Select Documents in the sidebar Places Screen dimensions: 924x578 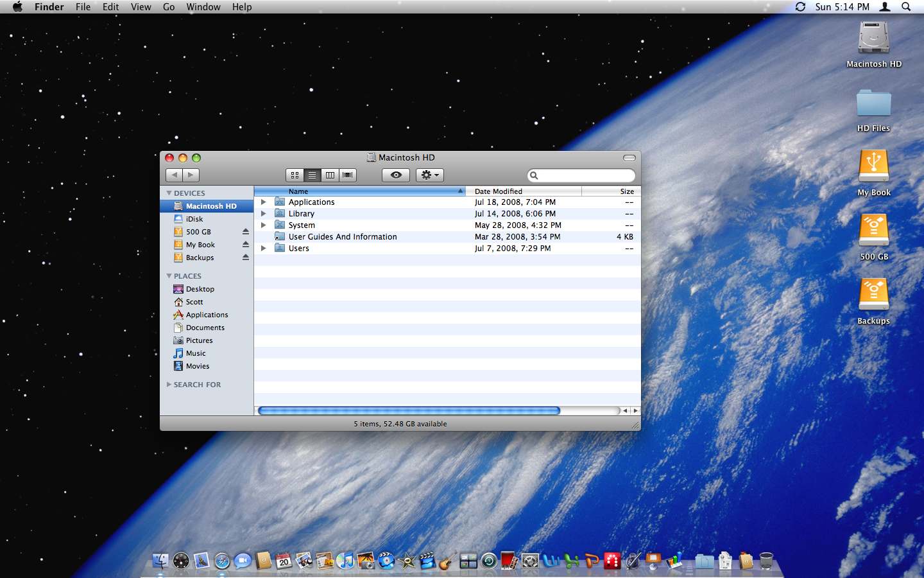205,328
